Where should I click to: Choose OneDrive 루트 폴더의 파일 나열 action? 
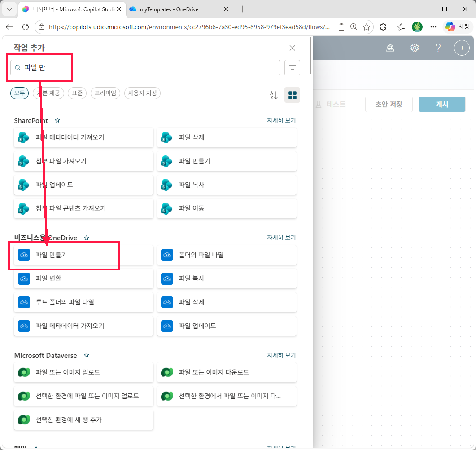83,302
